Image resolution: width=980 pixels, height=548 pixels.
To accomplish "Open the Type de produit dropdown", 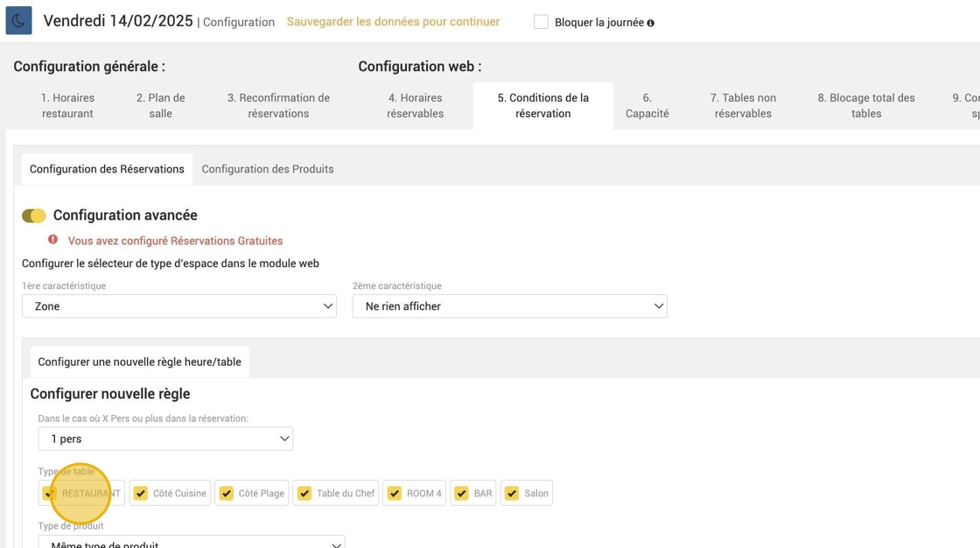I will pos(192,543).
